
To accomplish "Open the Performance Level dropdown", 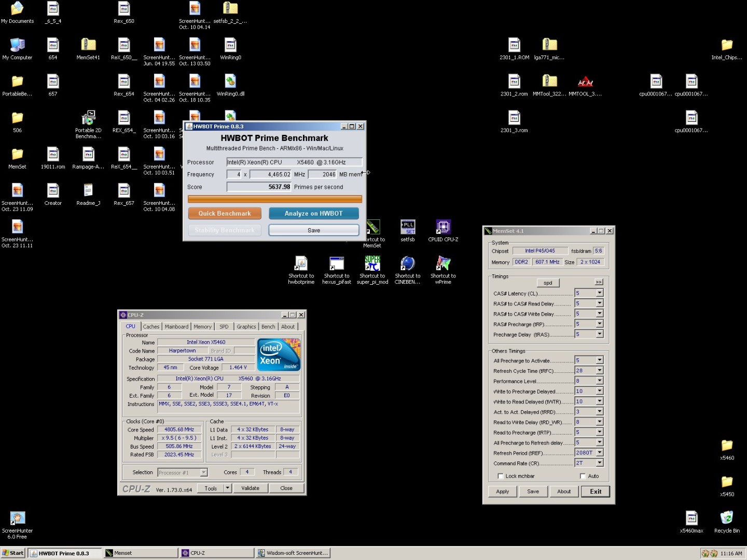I will click(600, 381).
